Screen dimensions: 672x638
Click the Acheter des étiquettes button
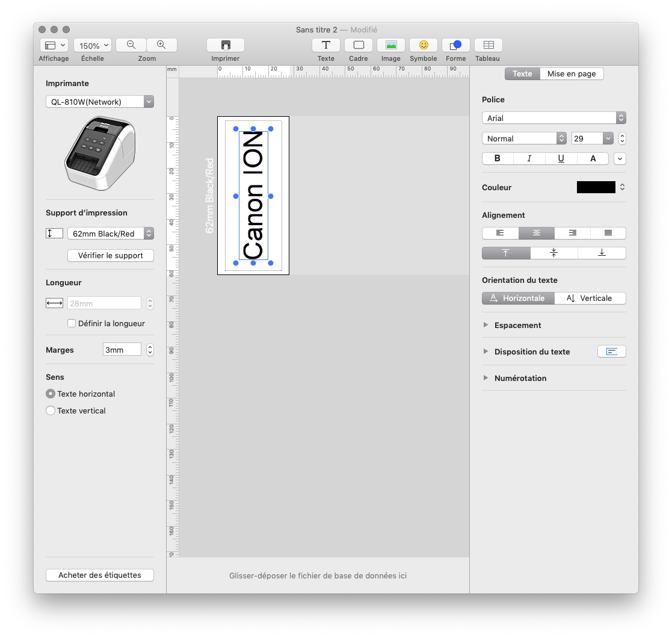click(100, 575)
